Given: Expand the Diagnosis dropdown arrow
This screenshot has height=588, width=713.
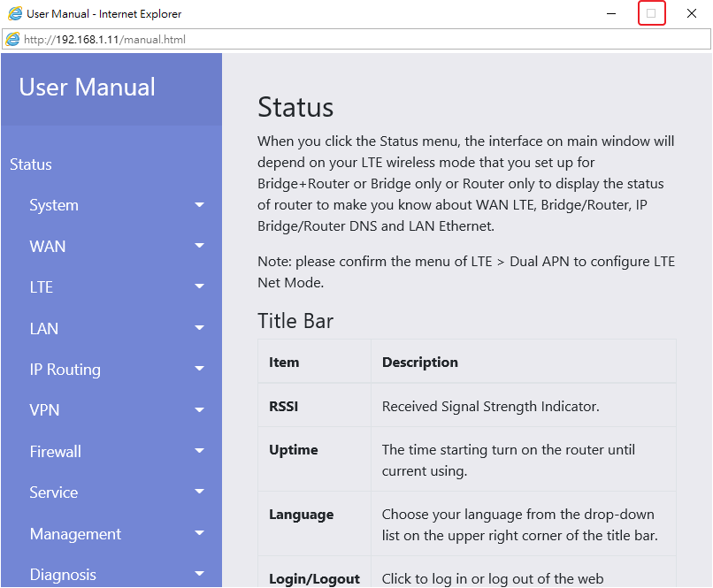Looking at the screenshot, I should point(199,574).
